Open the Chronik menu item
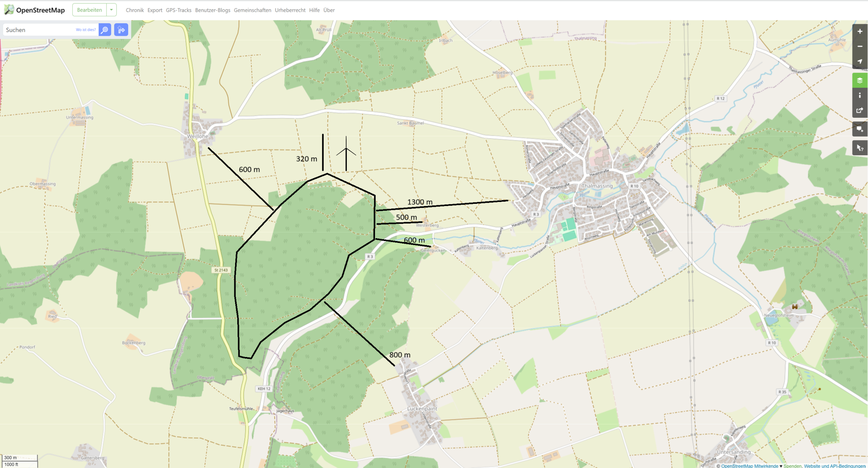 coord(135,10)
